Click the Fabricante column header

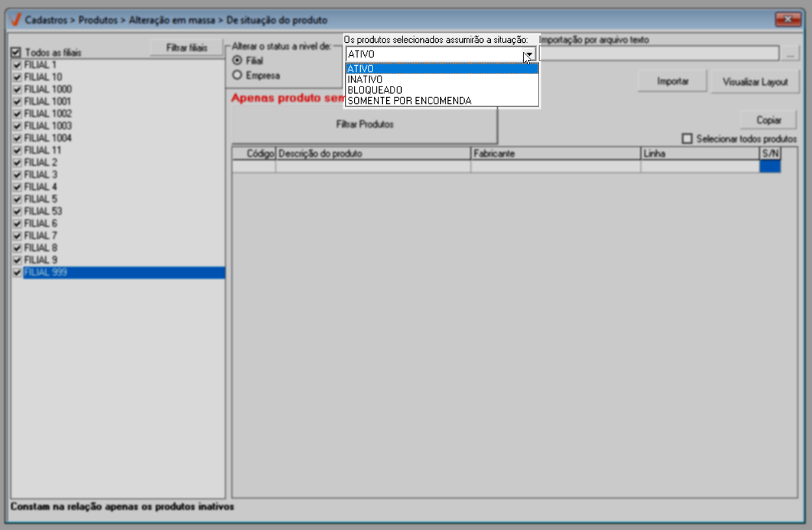coord(556,153)
